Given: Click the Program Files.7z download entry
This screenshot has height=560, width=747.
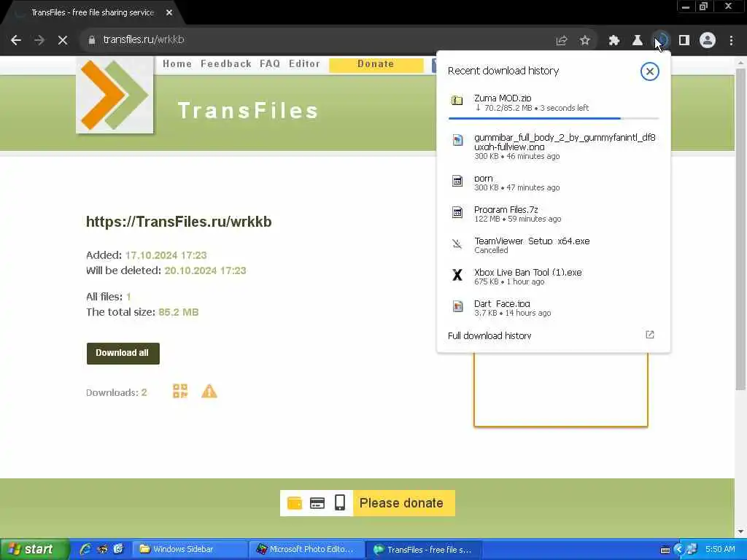Looking at the screenshot, I should (554, 214).
